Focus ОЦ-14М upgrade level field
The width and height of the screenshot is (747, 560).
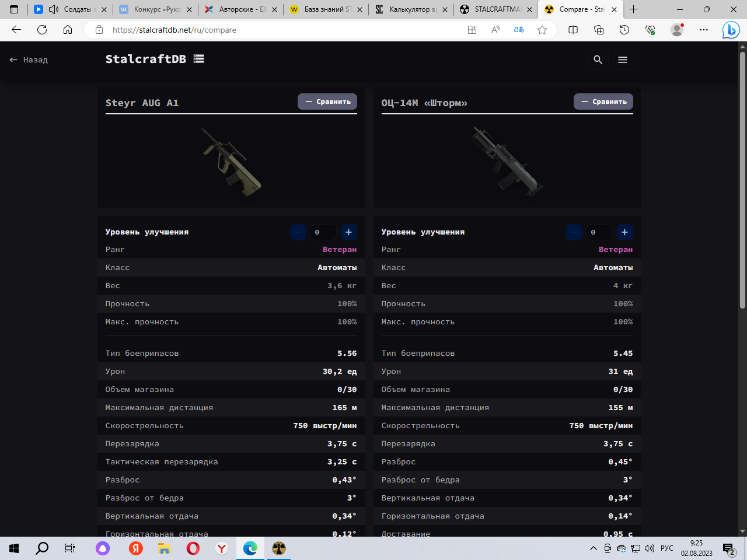click(x=599, y=232)
